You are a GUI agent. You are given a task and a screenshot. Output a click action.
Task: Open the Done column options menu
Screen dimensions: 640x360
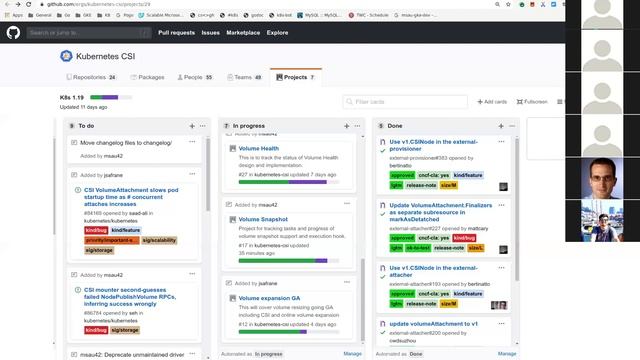tap(512, 126)
